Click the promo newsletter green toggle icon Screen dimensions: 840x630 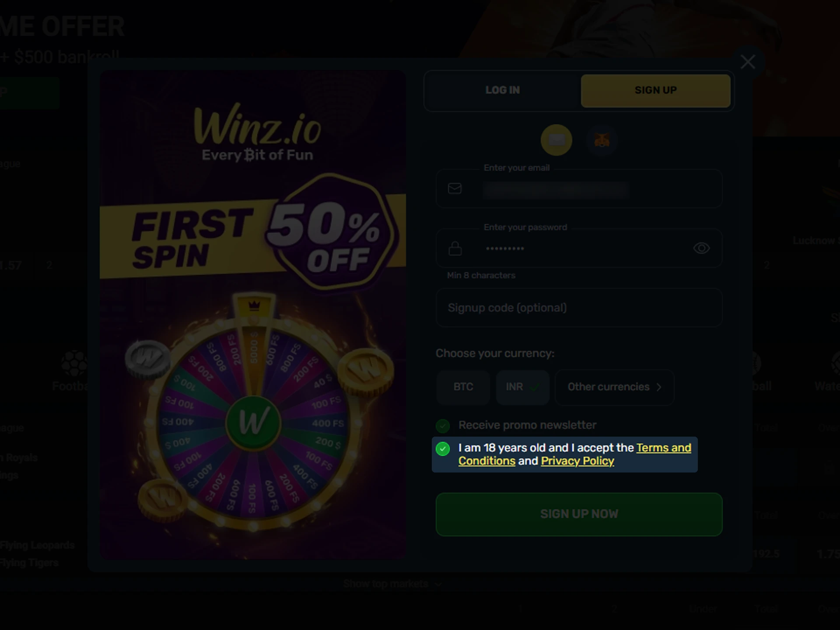click(442, 425)
